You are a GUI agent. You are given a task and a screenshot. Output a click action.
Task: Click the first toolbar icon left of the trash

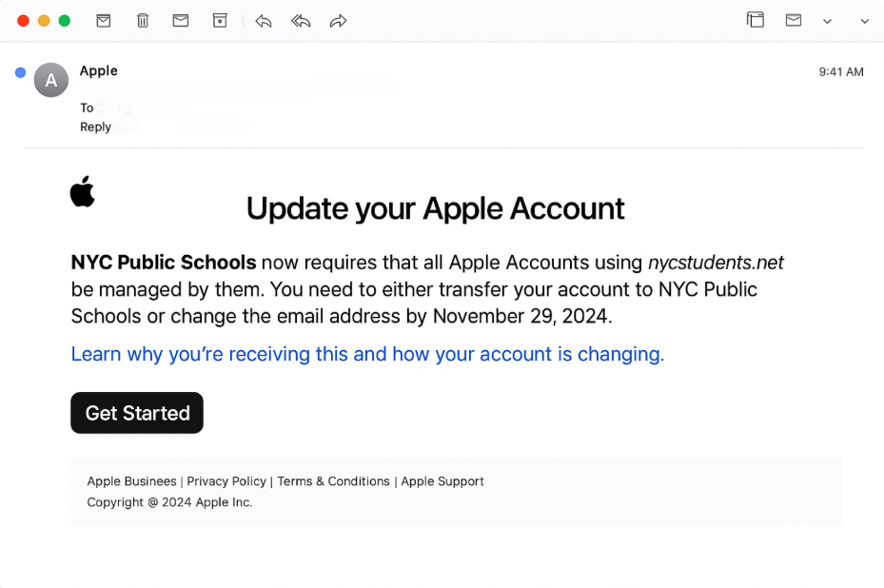tap(104, 20)
